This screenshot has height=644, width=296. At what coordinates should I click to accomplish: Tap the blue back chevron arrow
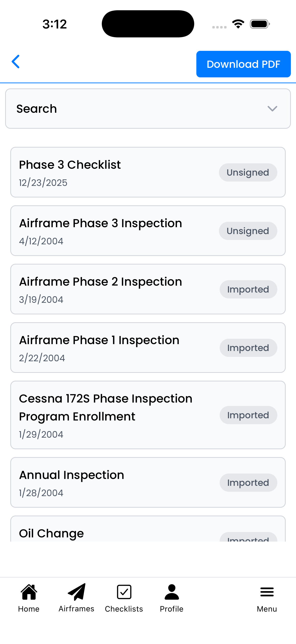(16, 62)
